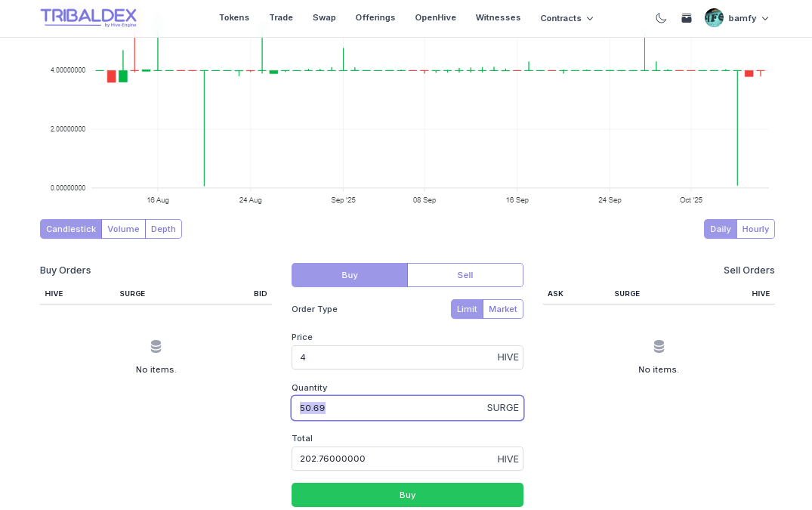Switch chart to Hourly interval
Screen dimensions: 812x510
[755, 229]
